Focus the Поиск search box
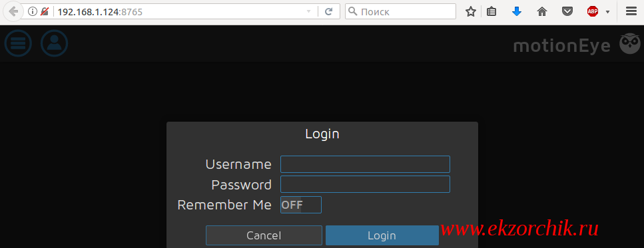644x248 pixels. [x=400, y=11]
